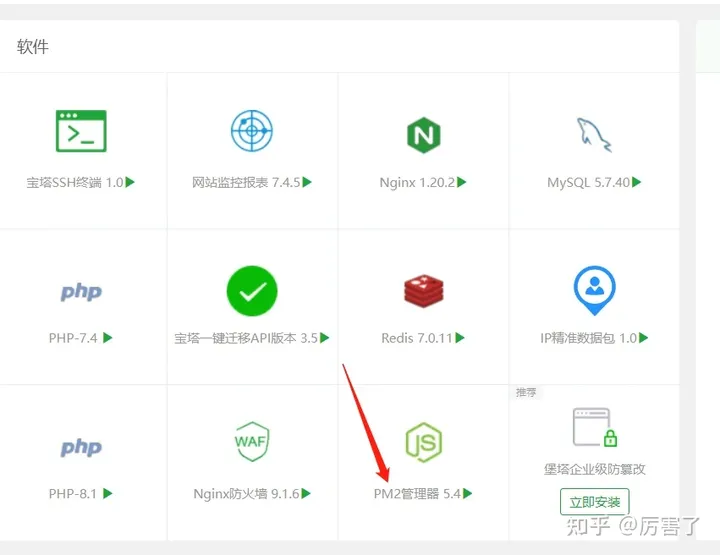Open the PM2管理器 5.4 label

[417, 494]
